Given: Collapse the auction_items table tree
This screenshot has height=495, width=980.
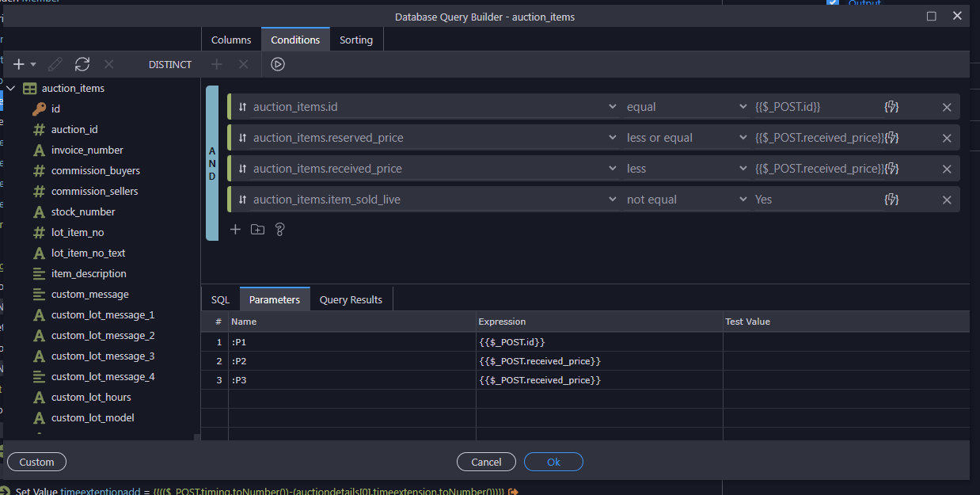Looking at the screenshot, I should [11, 89].
